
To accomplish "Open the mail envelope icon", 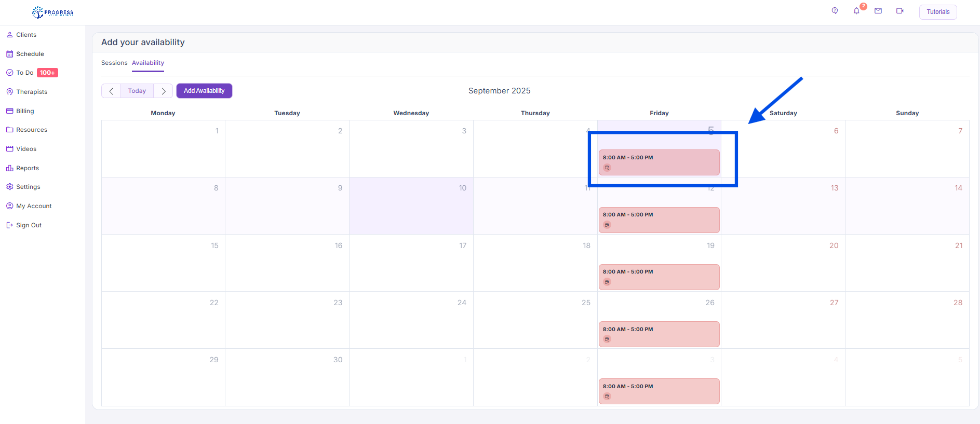I will coord(878,11).
